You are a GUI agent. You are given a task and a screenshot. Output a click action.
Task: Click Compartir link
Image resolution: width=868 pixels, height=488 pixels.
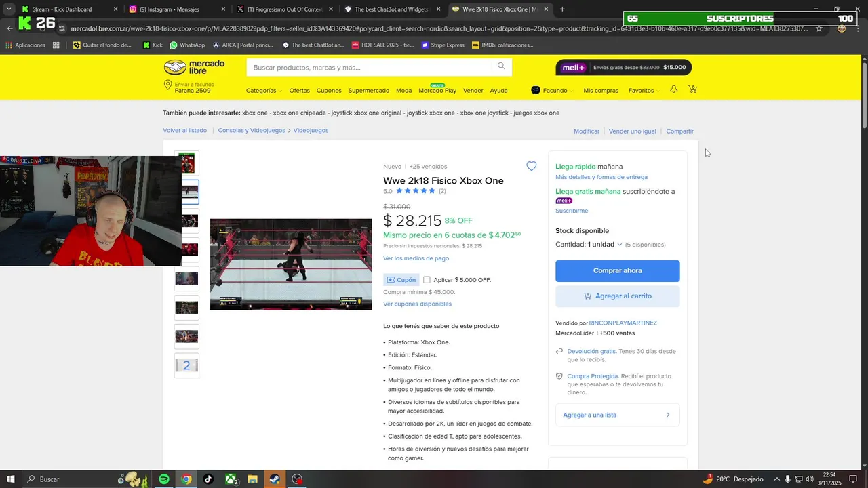click(x=679, y=131)
